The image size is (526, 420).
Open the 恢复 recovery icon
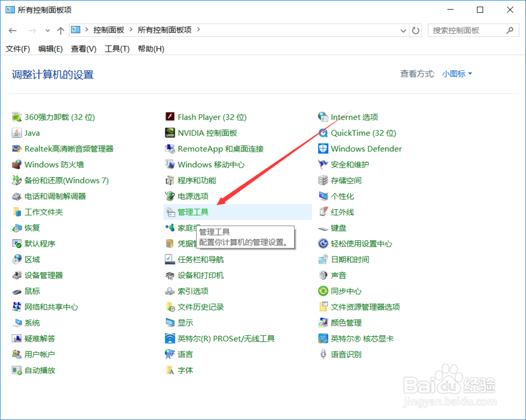click(16, 228)
